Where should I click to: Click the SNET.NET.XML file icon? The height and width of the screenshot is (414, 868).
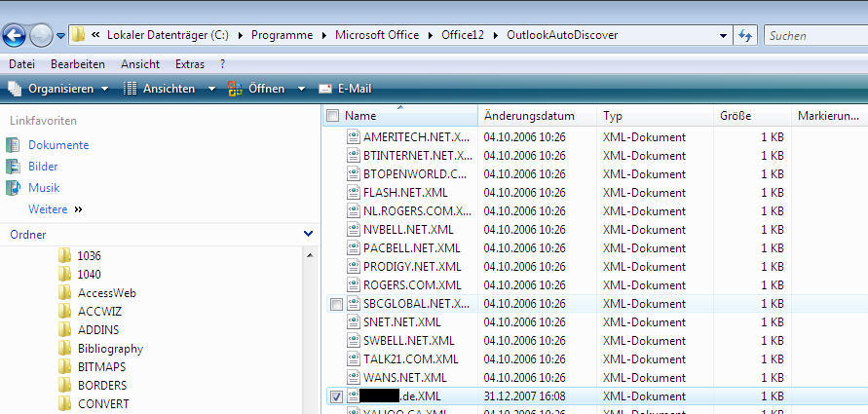pos(354,322)
